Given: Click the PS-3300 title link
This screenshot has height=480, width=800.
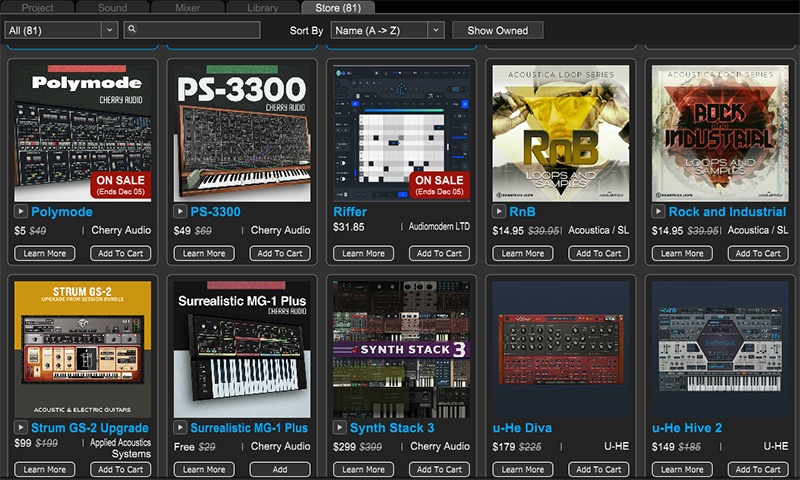Looking at the screenshot, I should [215, 212].
